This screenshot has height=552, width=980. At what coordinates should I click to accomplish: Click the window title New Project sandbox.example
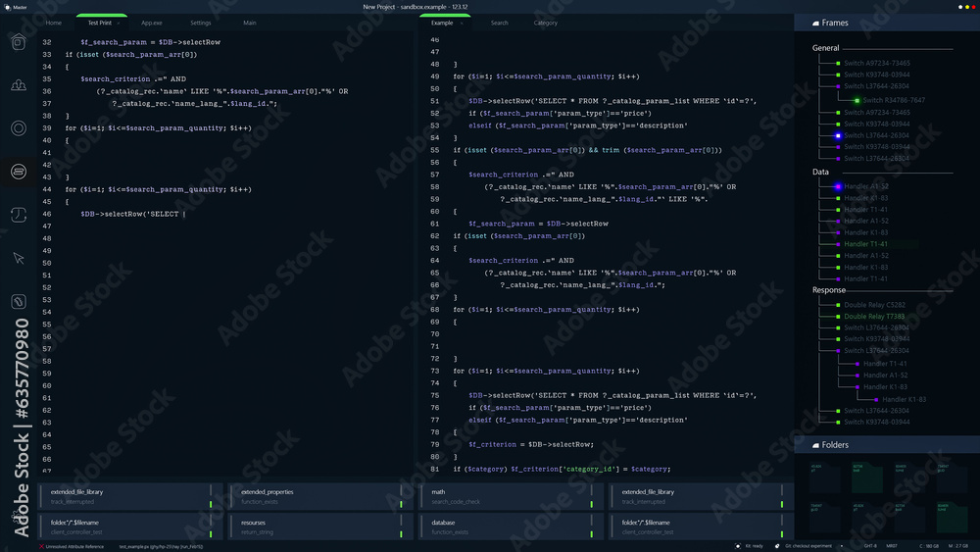415,7
